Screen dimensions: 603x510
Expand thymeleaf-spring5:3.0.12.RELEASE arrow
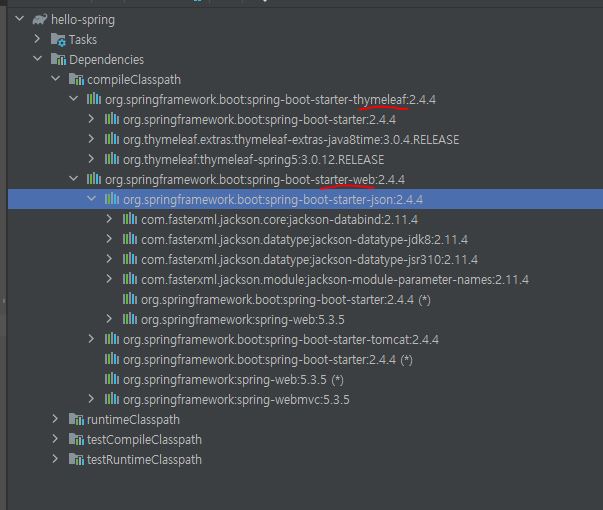coord(91,158)
